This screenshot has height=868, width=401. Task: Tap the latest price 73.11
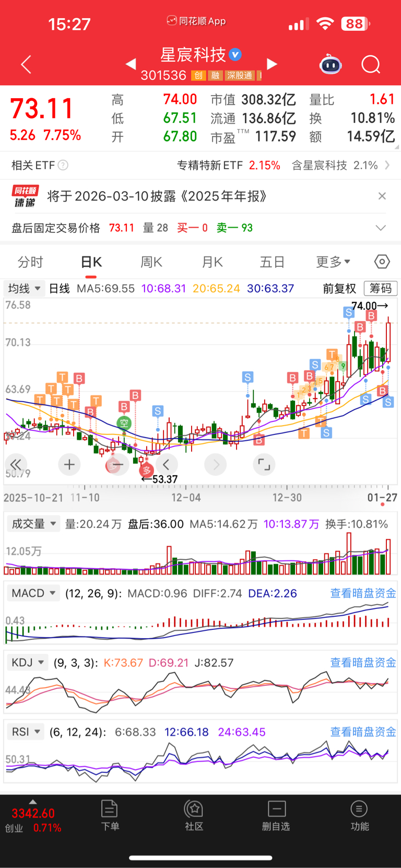point(42,109)
